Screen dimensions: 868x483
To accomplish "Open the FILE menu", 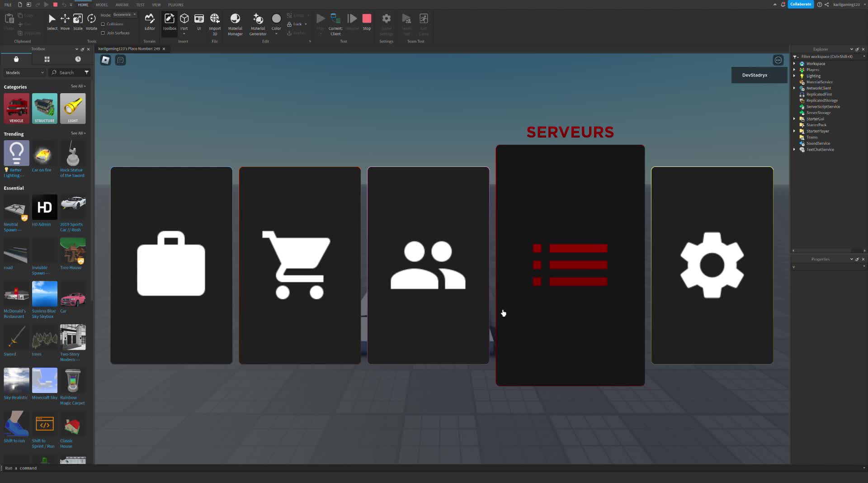I will coord(8,5).
